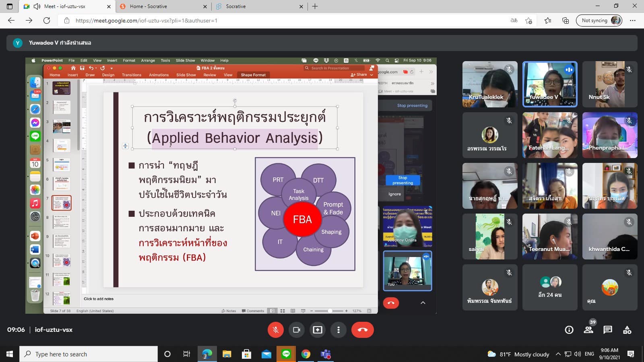Open Edge Collections

566,21
